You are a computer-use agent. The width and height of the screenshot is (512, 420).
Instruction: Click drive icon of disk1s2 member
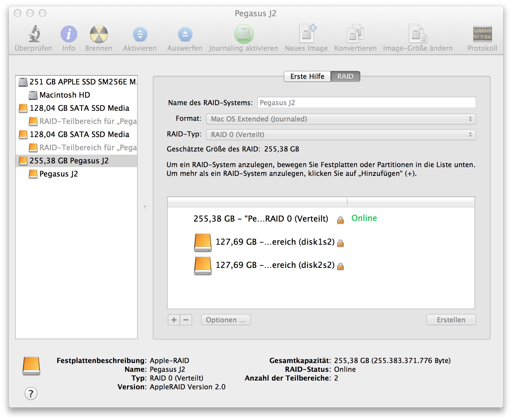tap(203, 243)
